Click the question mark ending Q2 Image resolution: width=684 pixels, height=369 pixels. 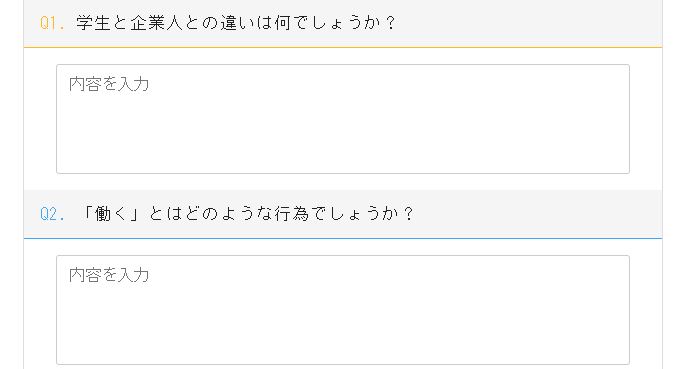[408, 214]
